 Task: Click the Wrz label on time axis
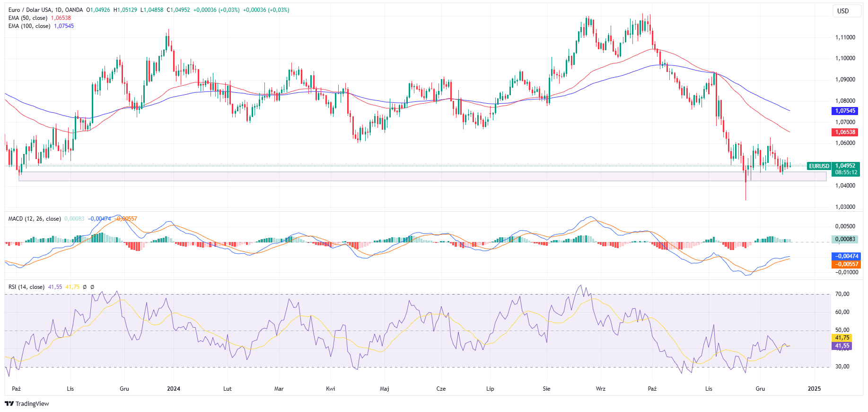[600, 389]
